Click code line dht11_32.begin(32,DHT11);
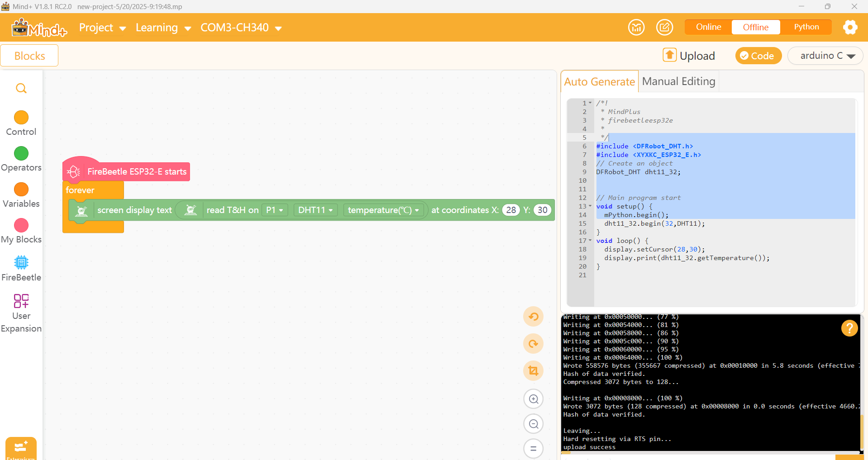 pos(654,223)
